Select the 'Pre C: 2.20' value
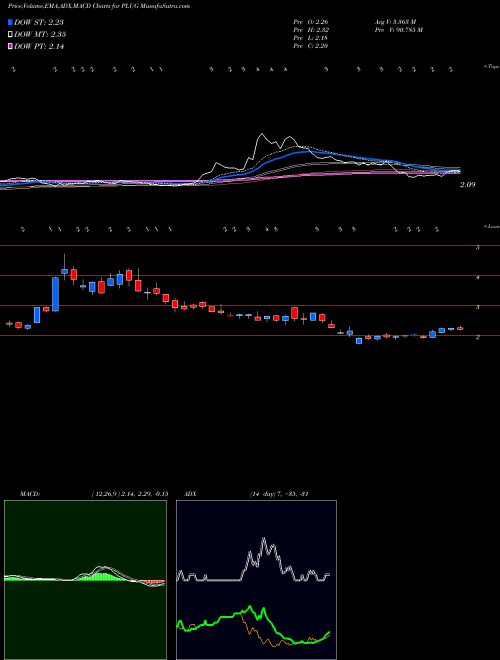500x660 pixels. click(x=311, y=46)
